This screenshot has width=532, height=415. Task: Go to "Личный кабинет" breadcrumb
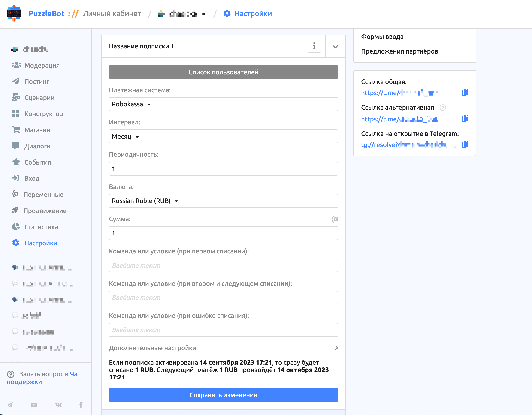pos(112,13)
